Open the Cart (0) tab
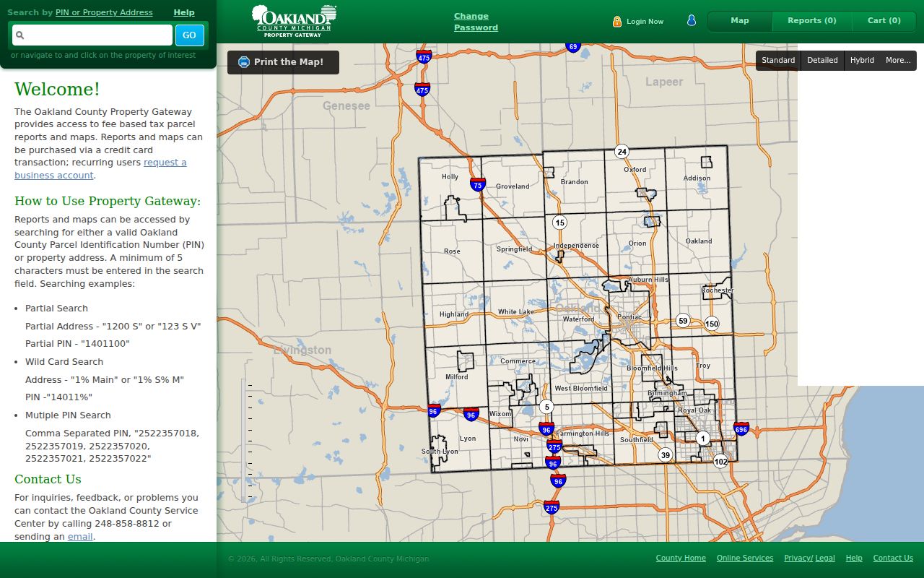924x578 pixels. tap(884, 21)
